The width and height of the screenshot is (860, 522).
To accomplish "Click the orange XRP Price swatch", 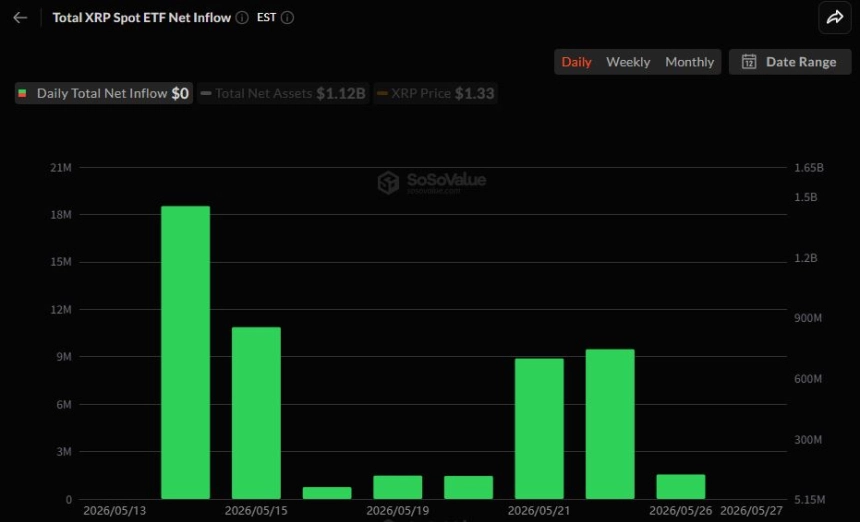I will click(x=382, y=93).
